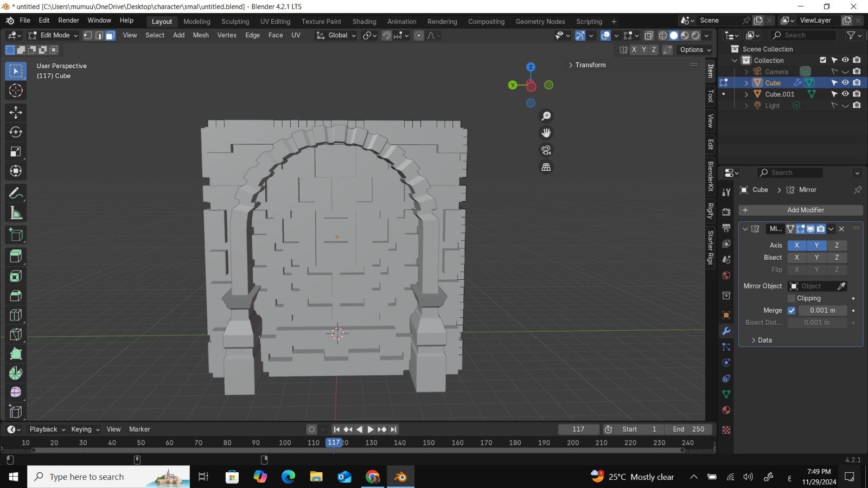Select the Loop Cut tool

pos(16,315)
